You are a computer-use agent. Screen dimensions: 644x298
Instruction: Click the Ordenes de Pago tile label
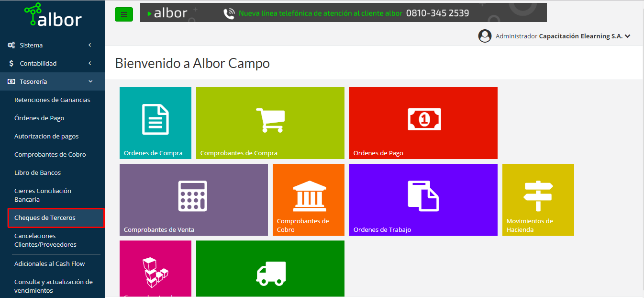[x=378, y=153]
